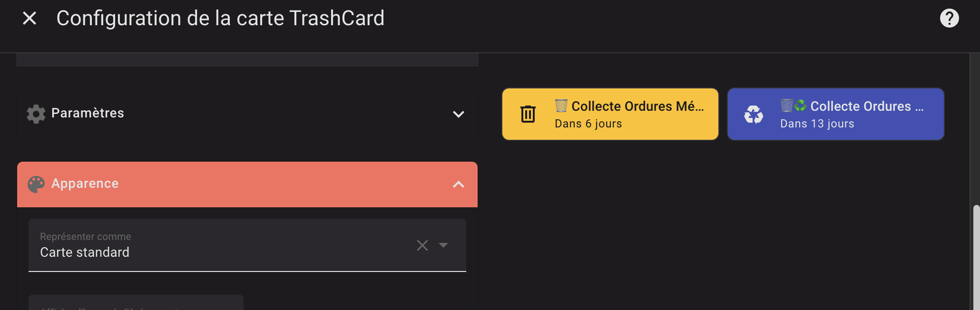Click the Carte standard field value

click(x=85, y=252)
